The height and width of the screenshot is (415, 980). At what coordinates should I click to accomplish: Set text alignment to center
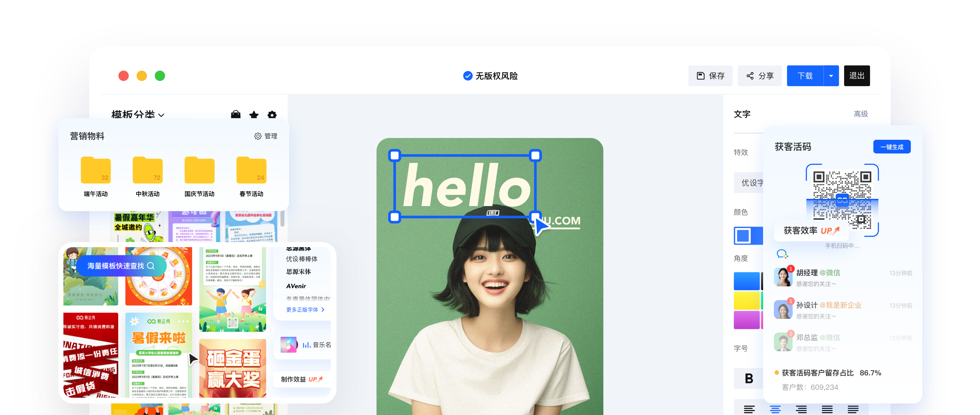tap(775, 409)
